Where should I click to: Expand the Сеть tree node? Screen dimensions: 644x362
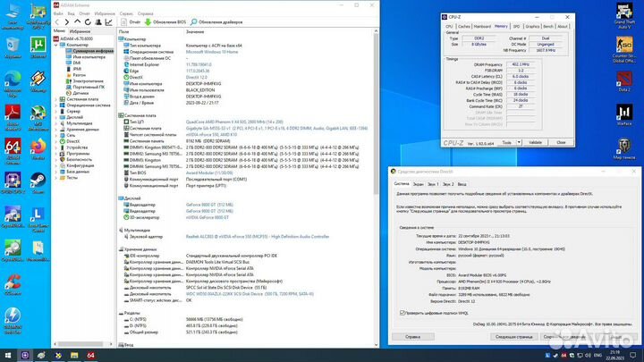(x=56, y=136)
